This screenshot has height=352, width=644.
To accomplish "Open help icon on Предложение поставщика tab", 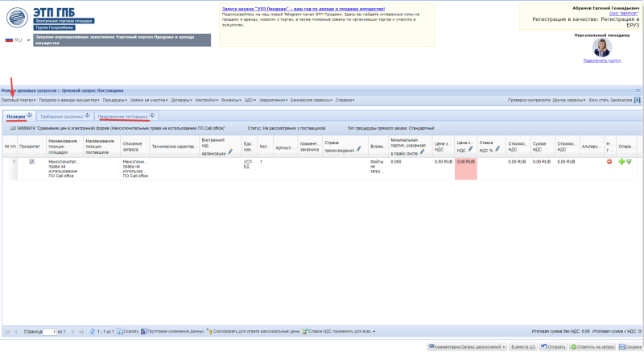I will click(x=152, y=115).
